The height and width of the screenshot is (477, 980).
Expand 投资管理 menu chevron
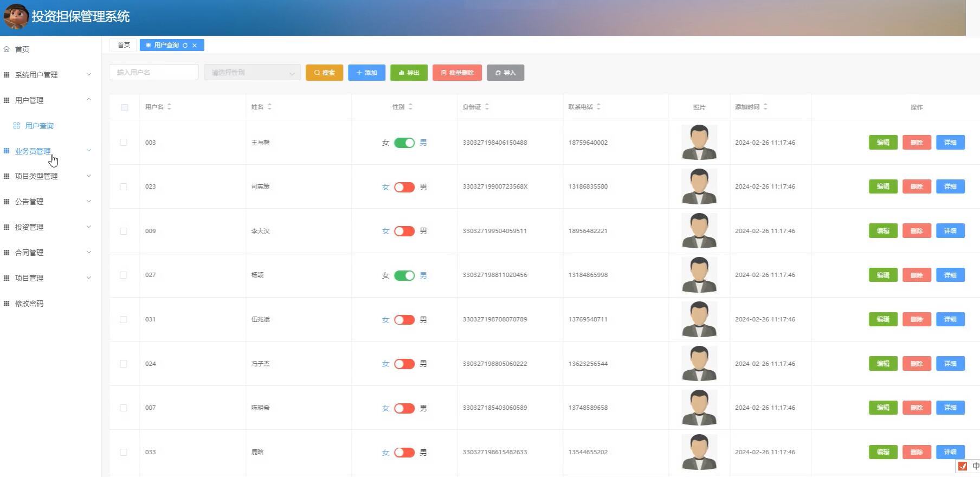click(x=89, y=227)
